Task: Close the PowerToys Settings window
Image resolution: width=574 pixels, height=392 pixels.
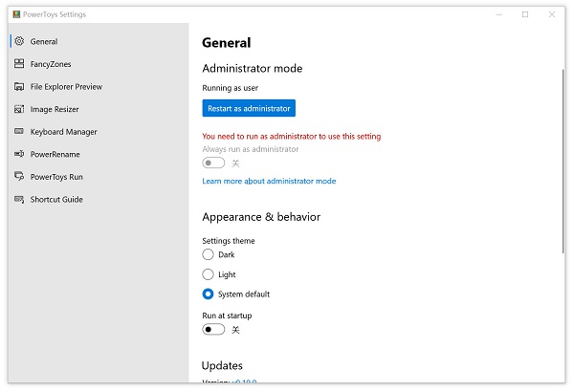Action: pyautogui.click(x=552, y=14)
